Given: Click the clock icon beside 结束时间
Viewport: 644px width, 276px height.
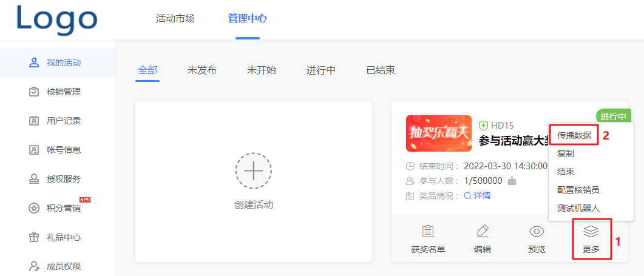Looking at the screenshot, I should point(410,166).
